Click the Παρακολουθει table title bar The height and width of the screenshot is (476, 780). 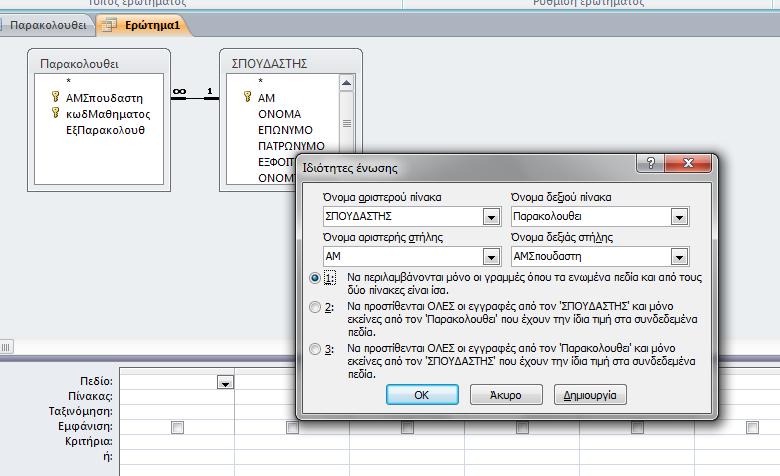99,63
